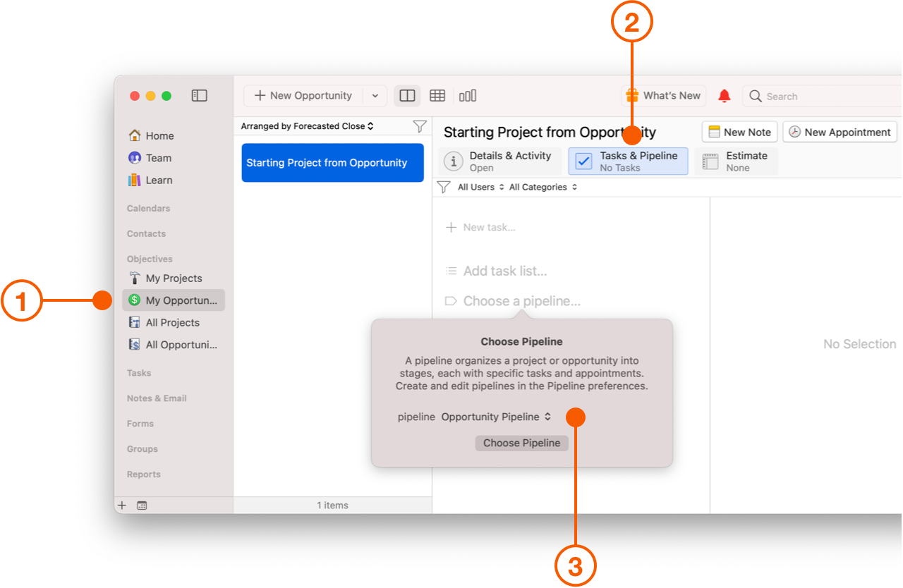Expand Calendars sidebar section
The width and height of the screenshot is (903, 588).
click(148, 209)
